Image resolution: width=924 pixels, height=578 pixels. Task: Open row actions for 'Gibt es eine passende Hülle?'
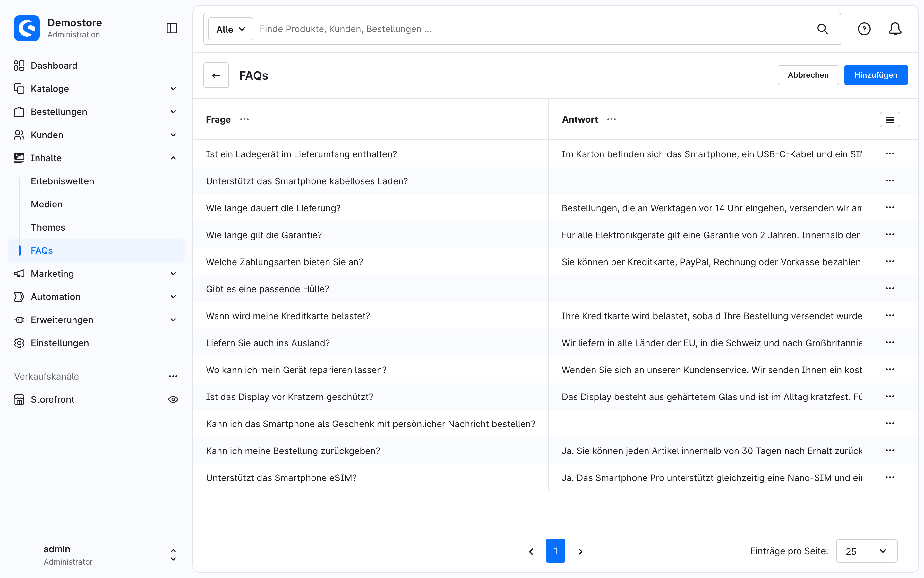point(890,289)
